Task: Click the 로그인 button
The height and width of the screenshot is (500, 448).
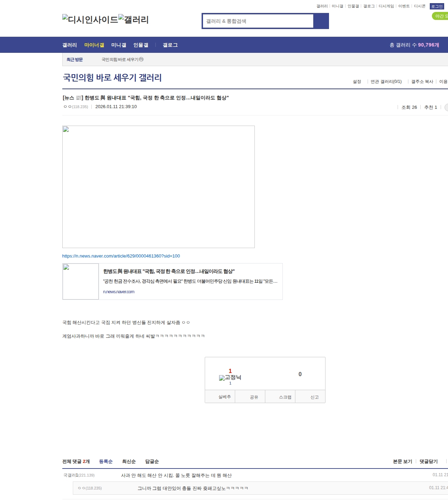Action: 437,6
